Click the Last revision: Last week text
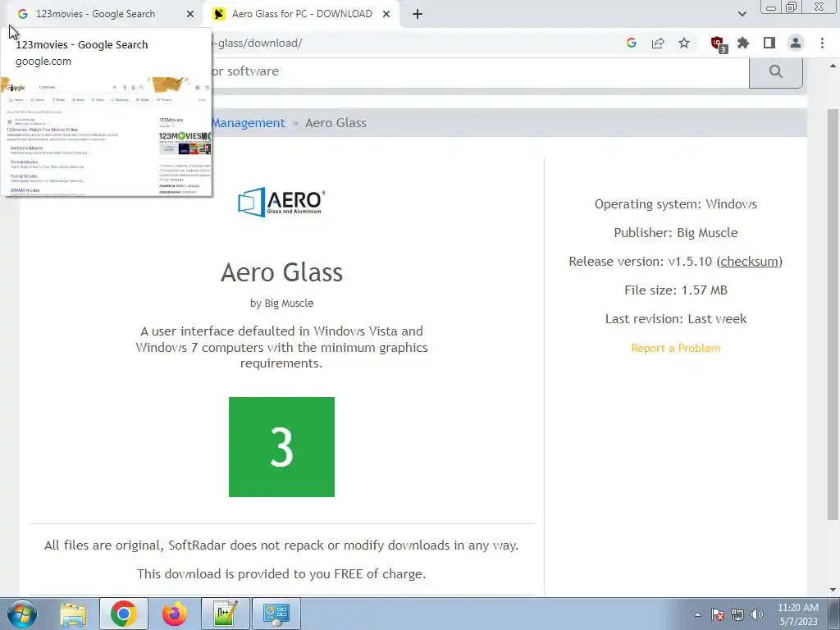The width and height of the screenshot is (840, 630). [x=676, y=319]
